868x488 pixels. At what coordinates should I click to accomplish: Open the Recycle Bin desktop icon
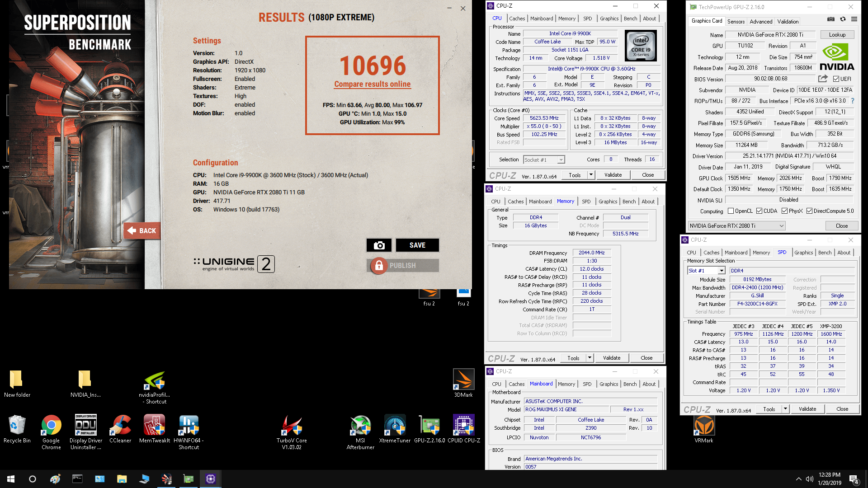tap(17, 429)
